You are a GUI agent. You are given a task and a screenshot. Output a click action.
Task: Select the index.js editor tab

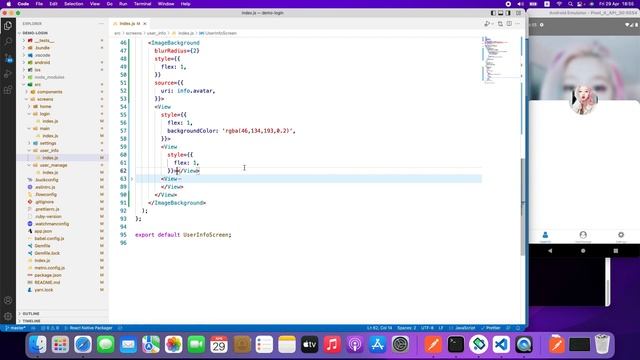point(129,24)
